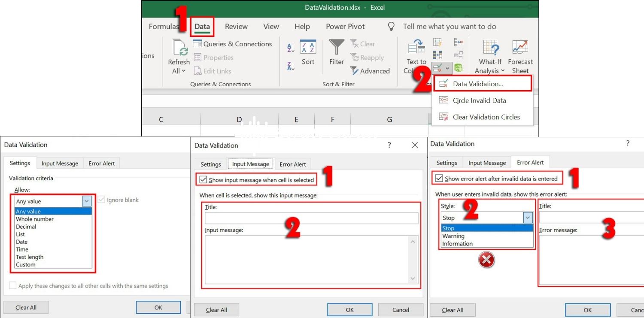Click the Refresh All icon

(x=179, y=54)
